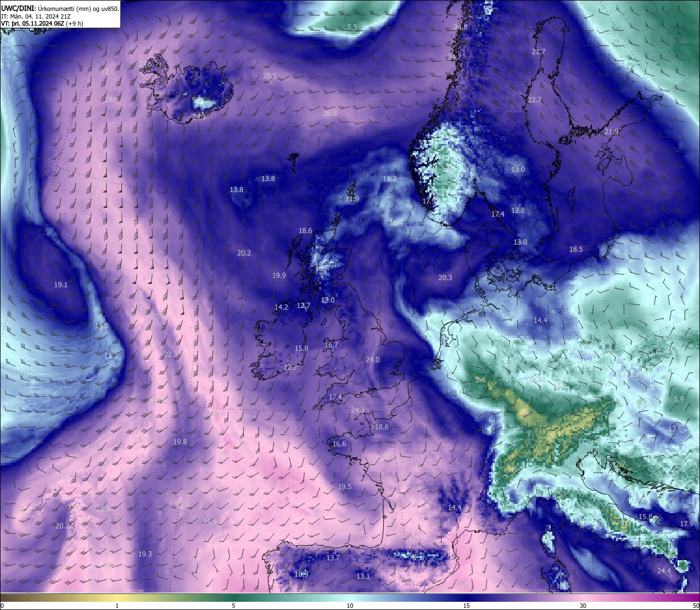Image resolution: width=700 pixels, height=610 pixels.
Task: Click the 12.0 value over Sweden
Action: tap(518, 170)
